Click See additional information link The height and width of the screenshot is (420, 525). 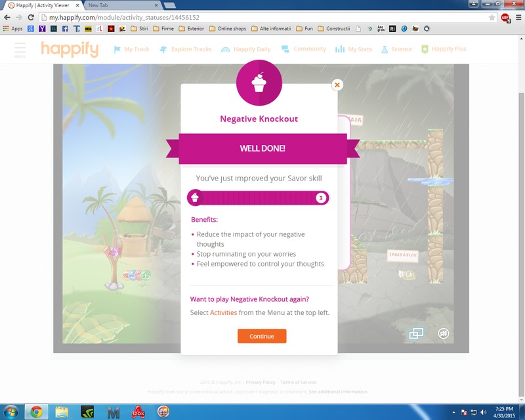coord(339,392)
